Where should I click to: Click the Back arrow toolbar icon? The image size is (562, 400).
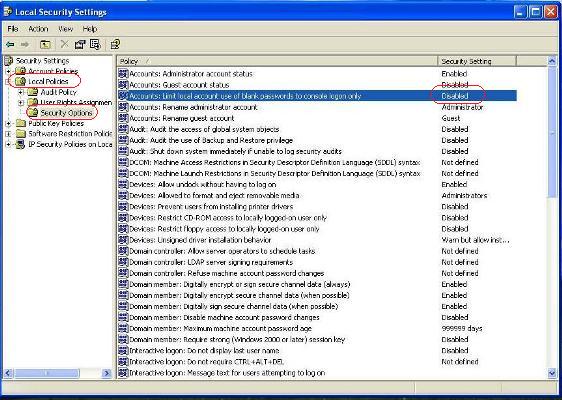point(10,44)
